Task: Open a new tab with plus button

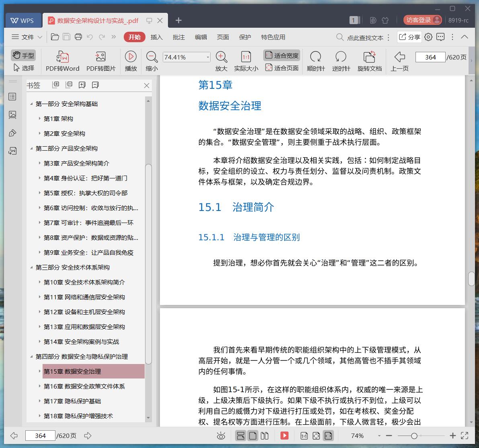Action: click(178, 20)
